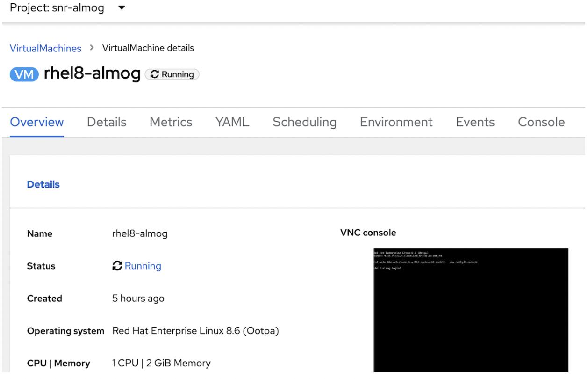This screenshot has width=588, height=379.
Task: Open the Environment tab
Action: click(396, 122)
